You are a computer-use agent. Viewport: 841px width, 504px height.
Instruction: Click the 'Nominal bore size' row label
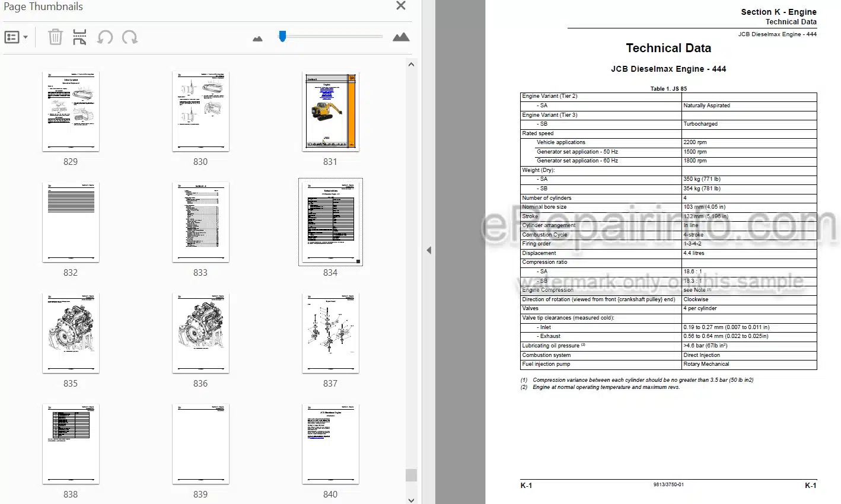tap(544, 207)
